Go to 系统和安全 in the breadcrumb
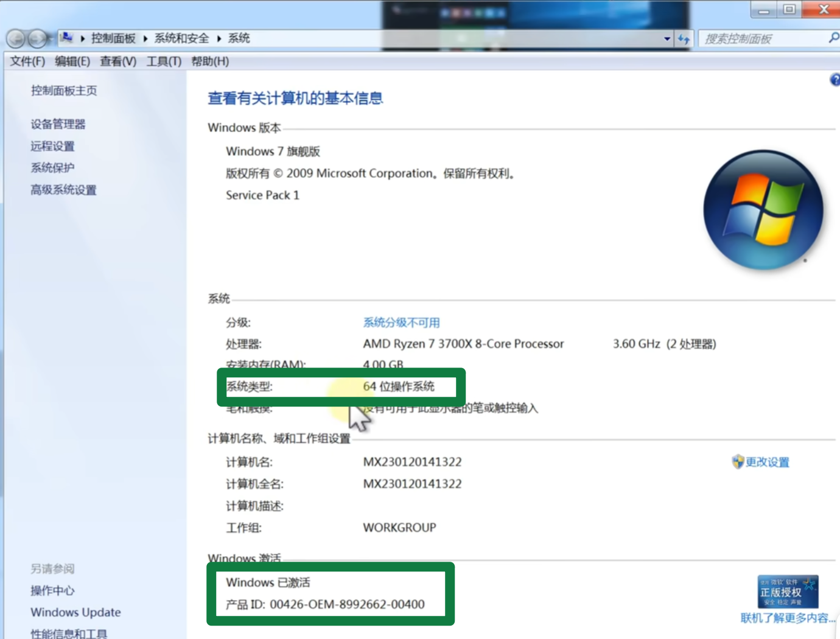This screenshot has height=639, width=840. point(181,38)
